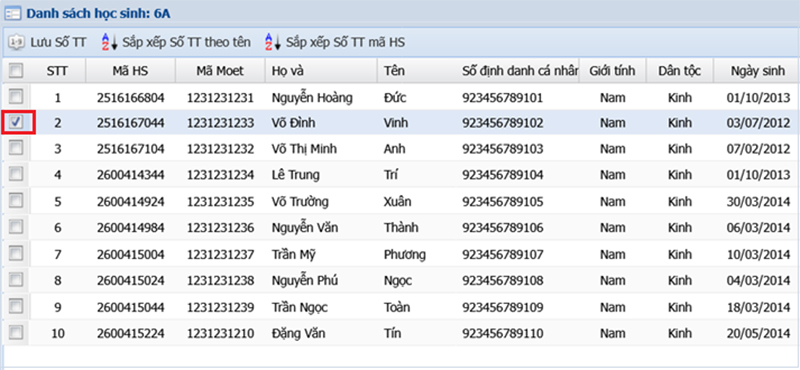Click the name cell Trần Mỹ

pyautogui.click(x=293, y=255)
